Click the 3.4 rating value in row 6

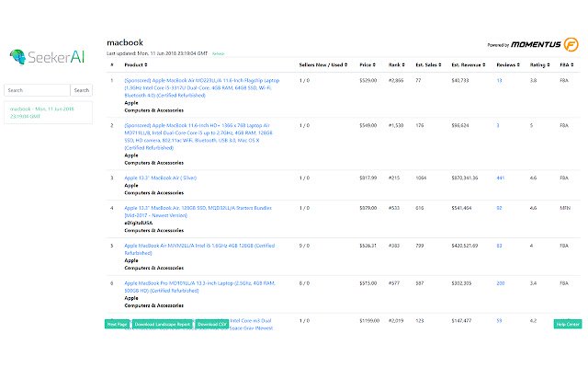[533, 283]
